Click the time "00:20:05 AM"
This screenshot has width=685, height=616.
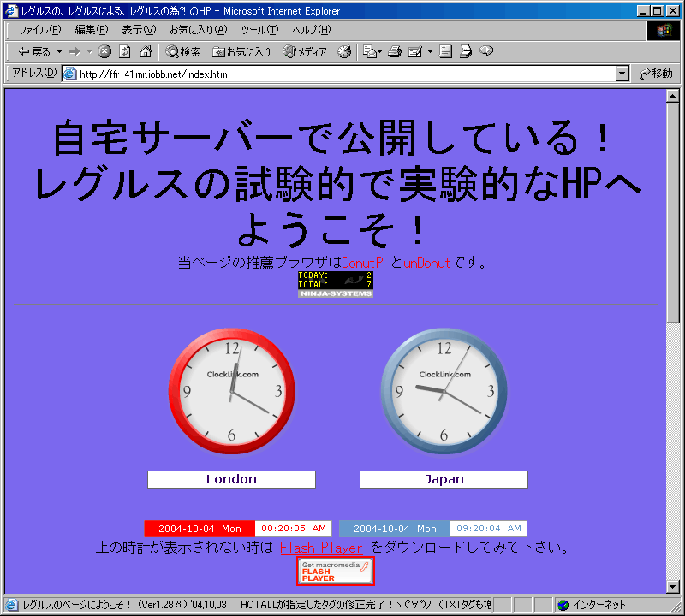pyautogui.click(x=294, y=529)
